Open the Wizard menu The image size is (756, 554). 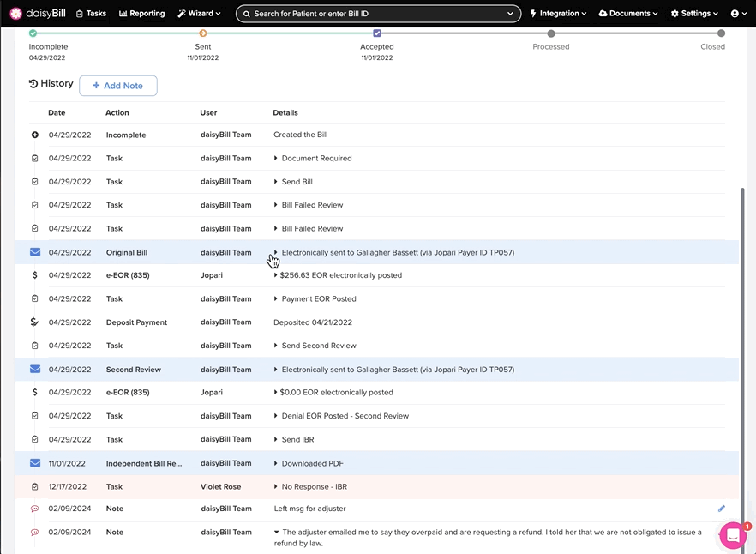[x=199, y=14]
